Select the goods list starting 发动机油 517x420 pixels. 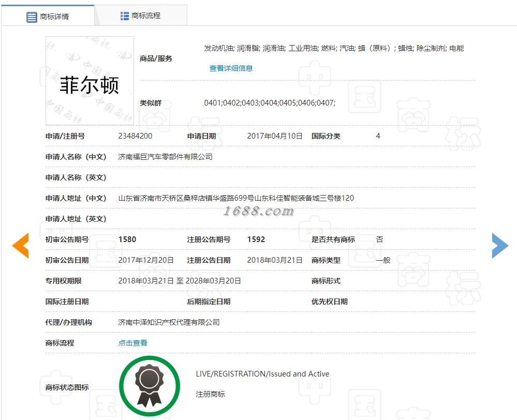tap(334, 48)
